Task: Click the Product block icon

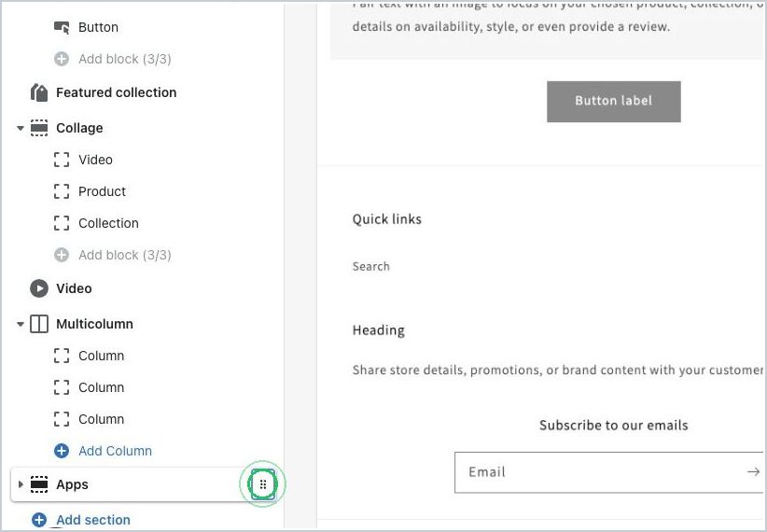Action: tap(62, 191)
